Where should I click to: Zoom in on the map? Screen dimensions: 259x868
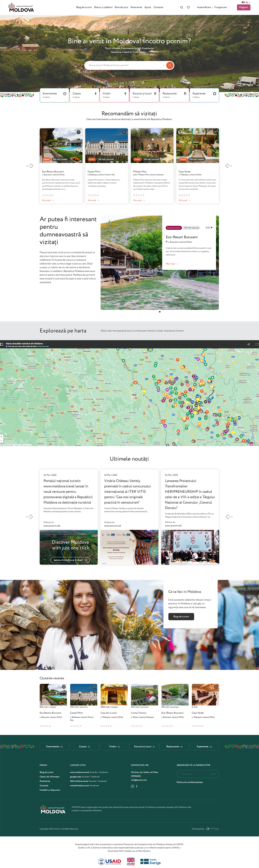click(x=2, y=436)
